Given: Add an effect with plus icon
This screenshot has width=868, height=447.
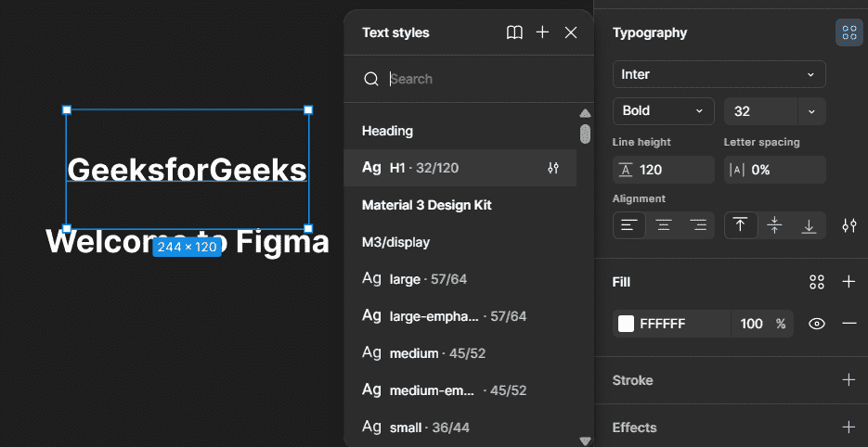Looking at the screenshot, I should click(849, 428).
